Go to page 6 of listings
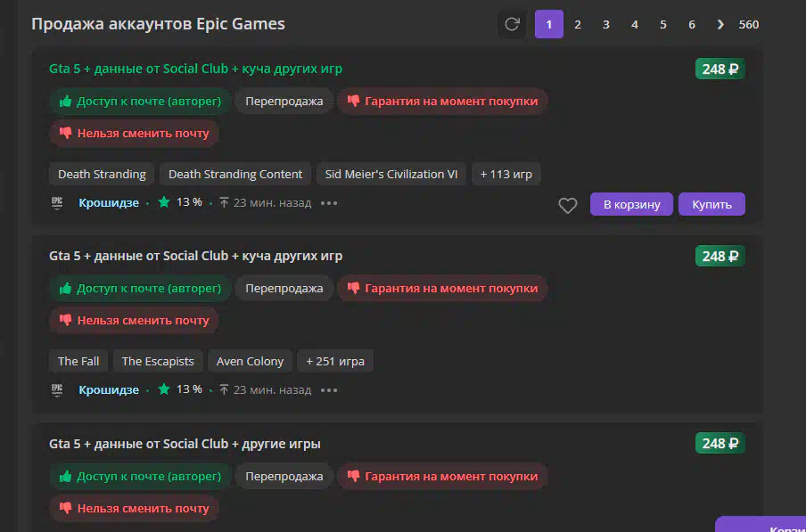The height and width of the screenshot is (532, 806). tap(692, 24)
